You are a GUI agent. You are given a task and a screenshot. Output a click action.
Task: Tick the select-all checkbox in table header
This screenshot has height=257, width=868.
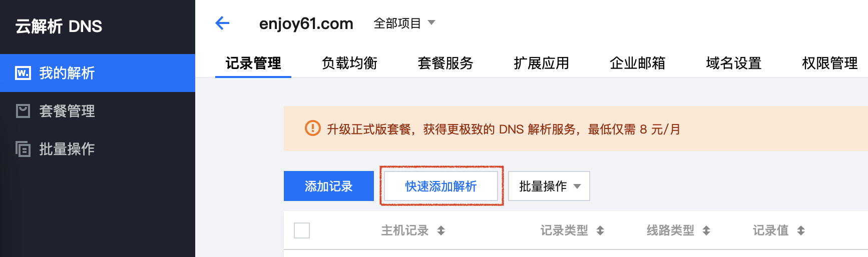click(x=302, y=230)
